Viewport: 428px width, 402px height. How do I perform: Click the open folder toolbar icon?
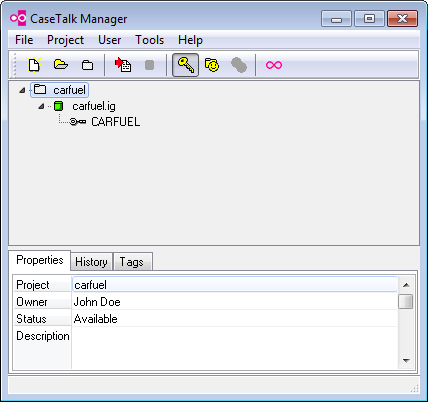point(61,64)
